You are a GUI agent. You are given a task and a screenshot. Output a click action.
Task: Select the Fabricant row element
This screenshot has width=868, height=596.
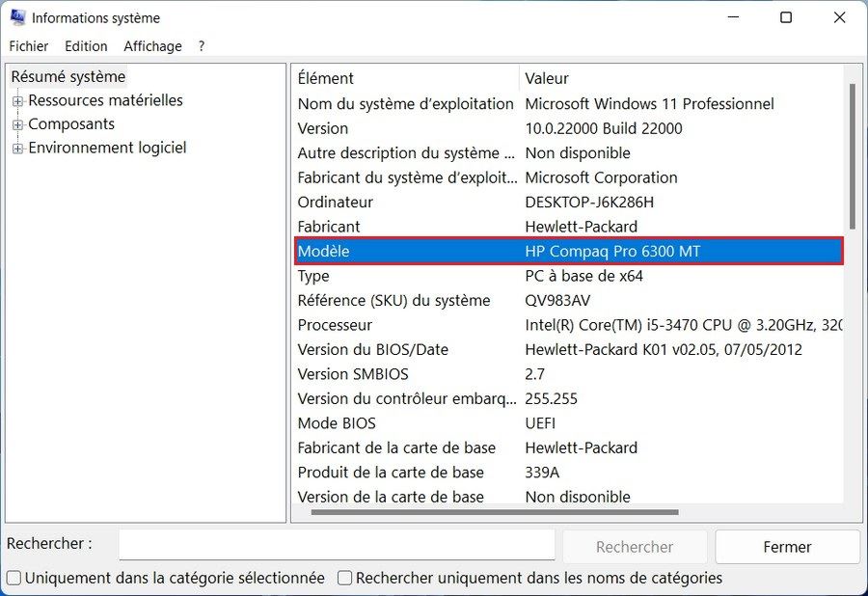(x=568, y=227)
